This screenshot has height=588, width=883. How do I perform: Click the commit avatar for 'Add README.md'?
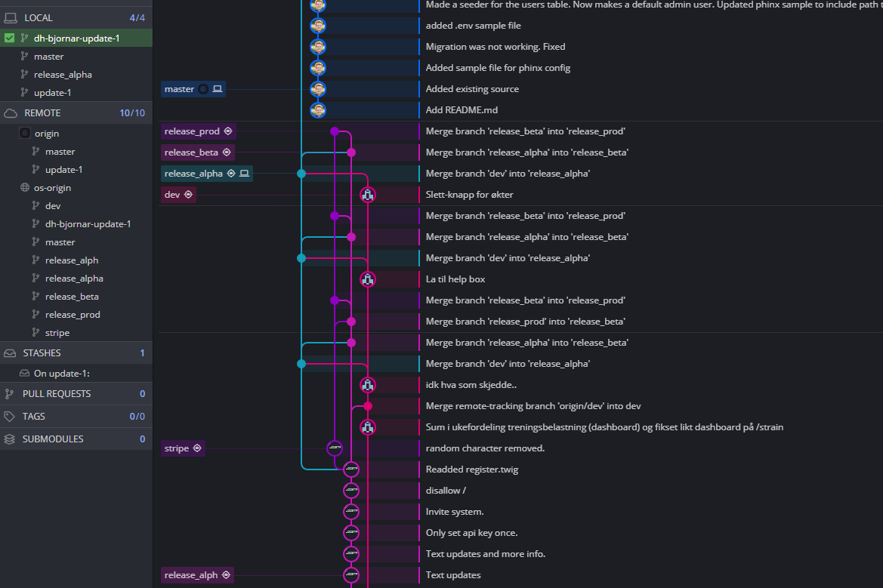tap(318, 110)
